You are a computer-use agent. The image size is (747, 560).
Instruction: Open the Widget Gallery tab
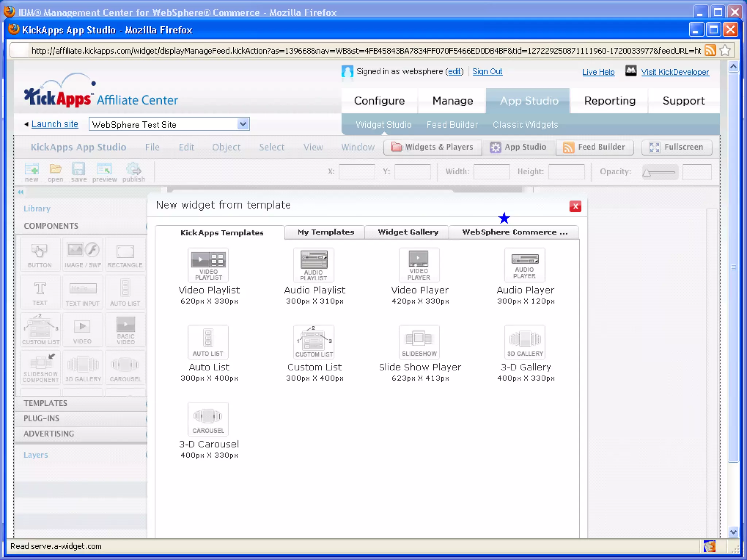tap(407, 232)
